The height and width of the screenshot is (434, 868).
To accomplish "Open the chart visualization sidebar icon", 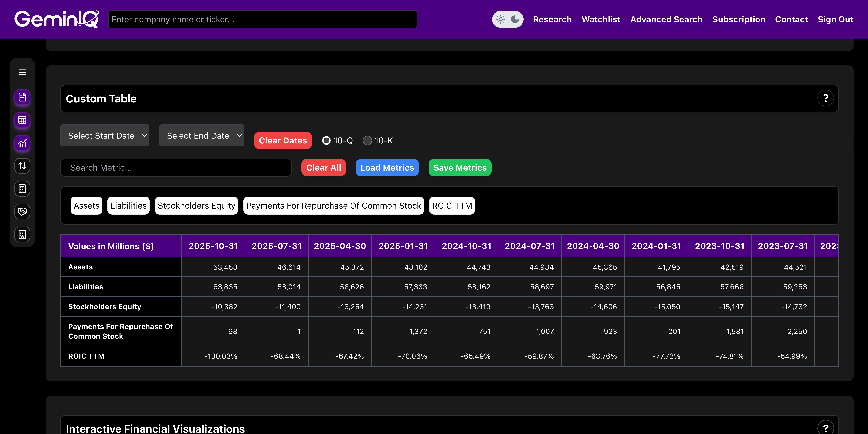I will [x=22, y=143].
